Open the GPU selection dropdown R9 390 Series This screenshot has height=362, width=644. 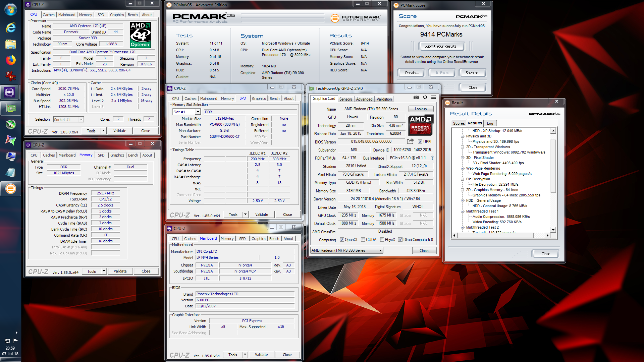click(346, 250)
